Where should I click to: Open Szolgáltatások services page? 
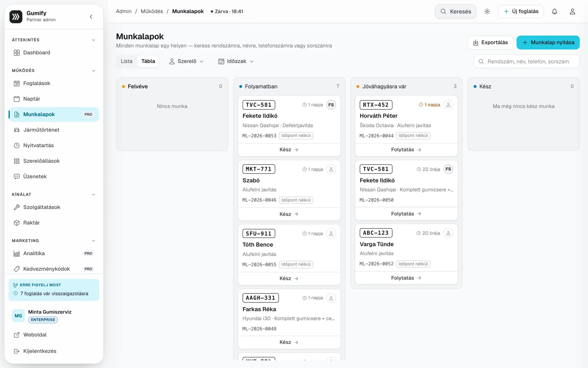pos(54,207)
